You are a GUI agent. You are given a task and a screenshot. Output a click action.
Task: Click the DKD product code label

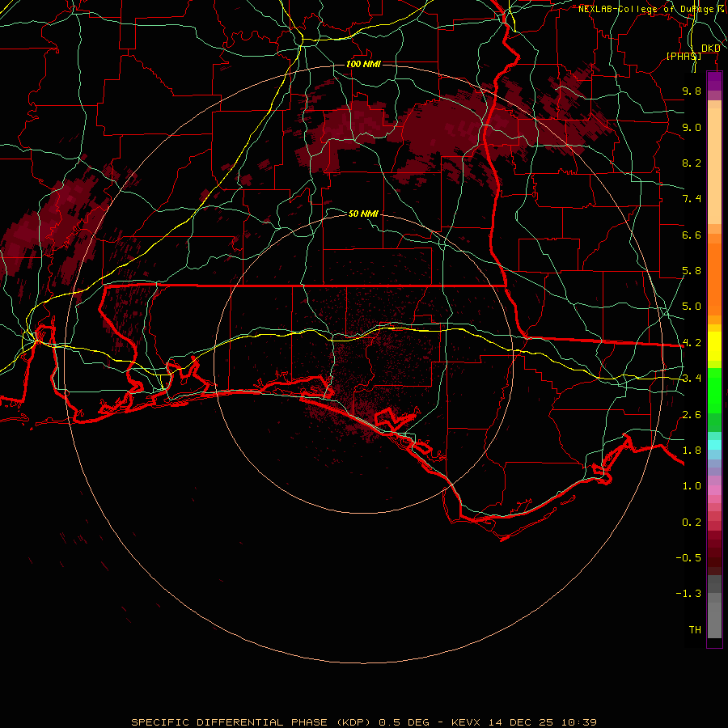(710, 49)
